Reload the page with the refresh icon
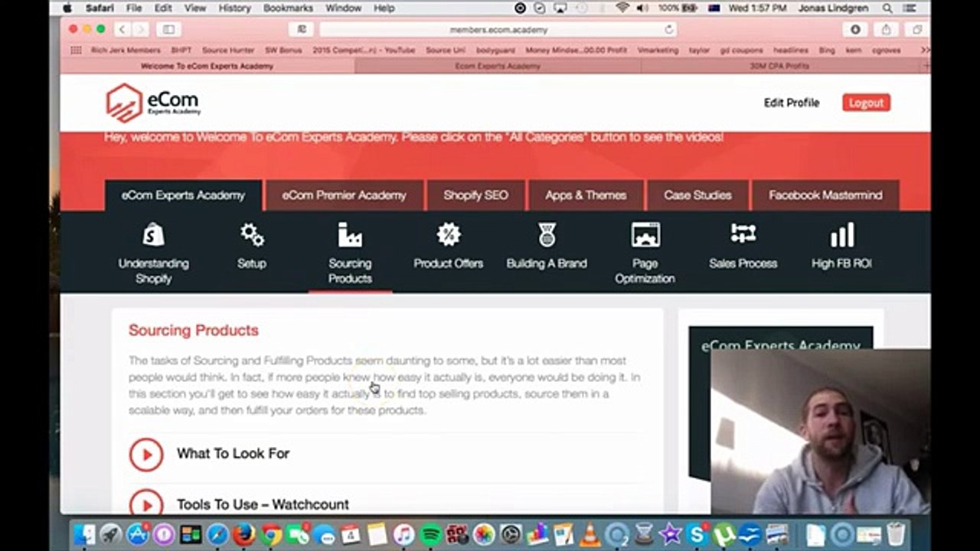 [668, 29]
